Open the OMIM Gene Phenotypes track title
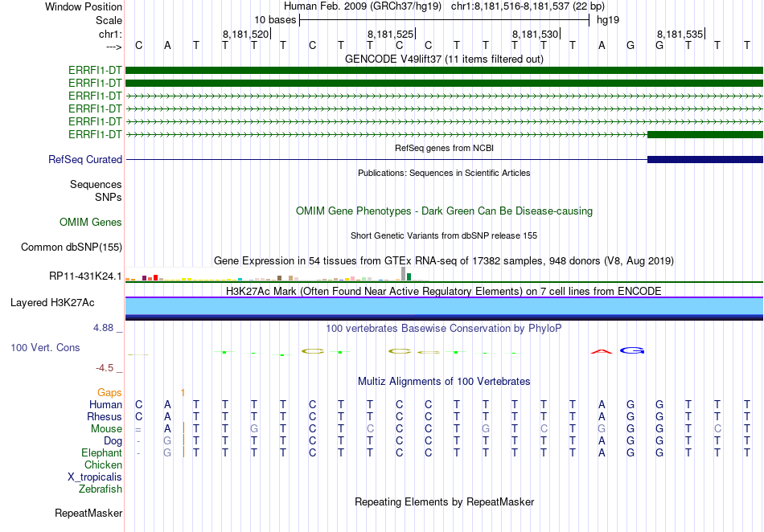This screenshot has height=532, width=764. (444, 211)
